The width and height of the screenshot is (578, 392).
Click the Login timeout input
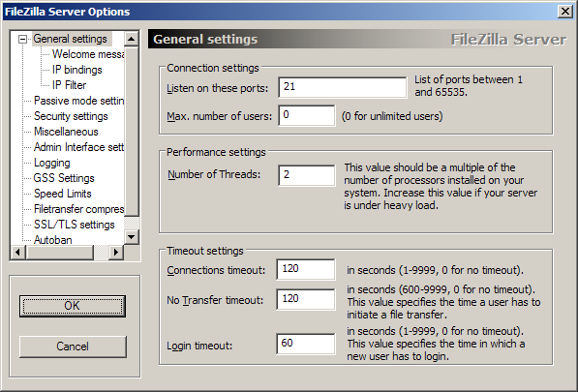click(306, 344)
